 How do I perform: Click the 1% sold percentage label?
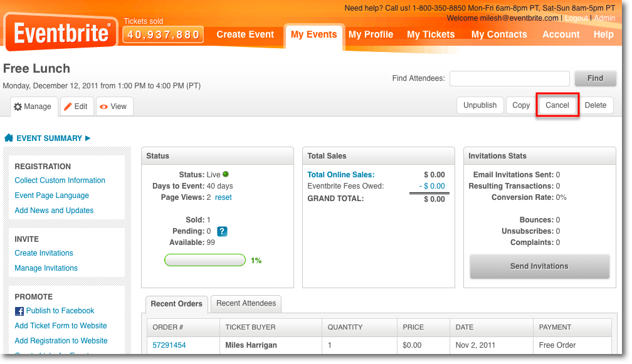(256, 261)
